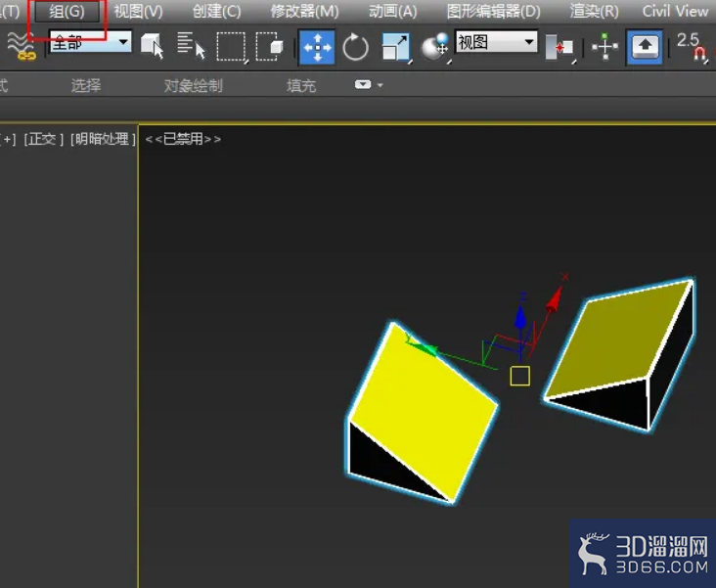The image size is (716, 588).
Task: Open the 渲染(R) menu
Action: [x=594, y=12]
